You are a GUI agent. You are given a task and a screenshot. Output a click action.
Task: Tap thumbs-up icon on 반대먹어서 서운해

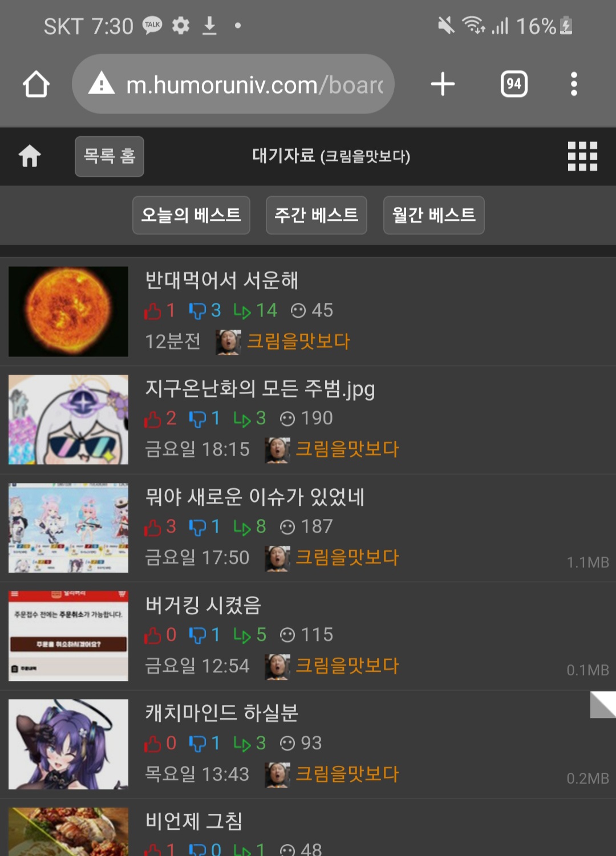153,311
